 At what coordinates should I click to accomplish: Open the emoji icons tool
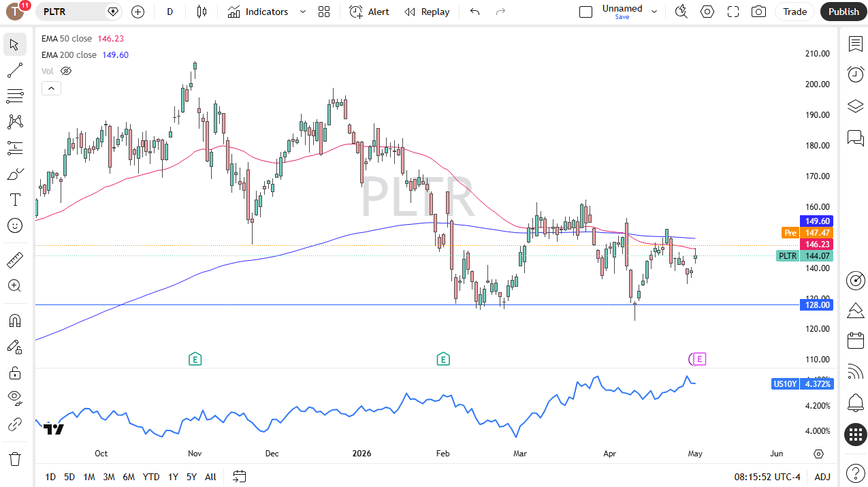tap(15, 225)
